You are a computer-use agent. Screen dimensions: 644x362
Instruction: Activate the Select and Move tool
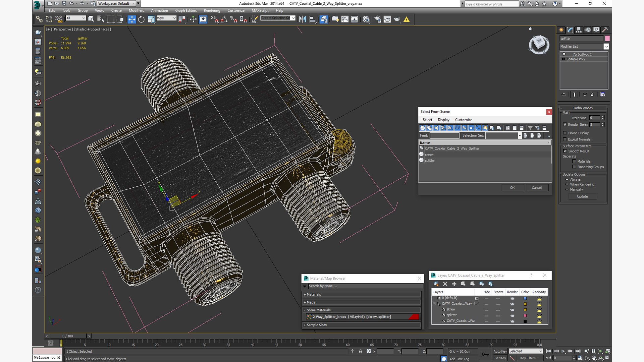pos(131,19)
